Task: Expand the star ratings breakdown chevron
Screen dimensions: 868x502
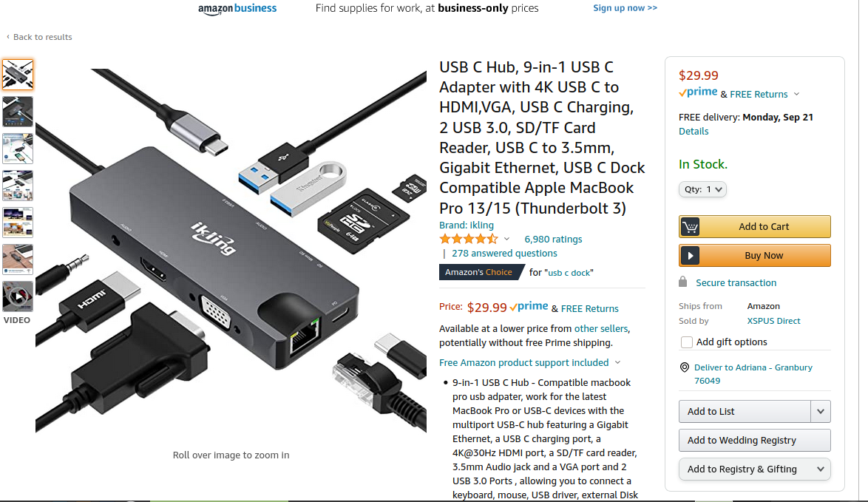Action: pos(506,239)
